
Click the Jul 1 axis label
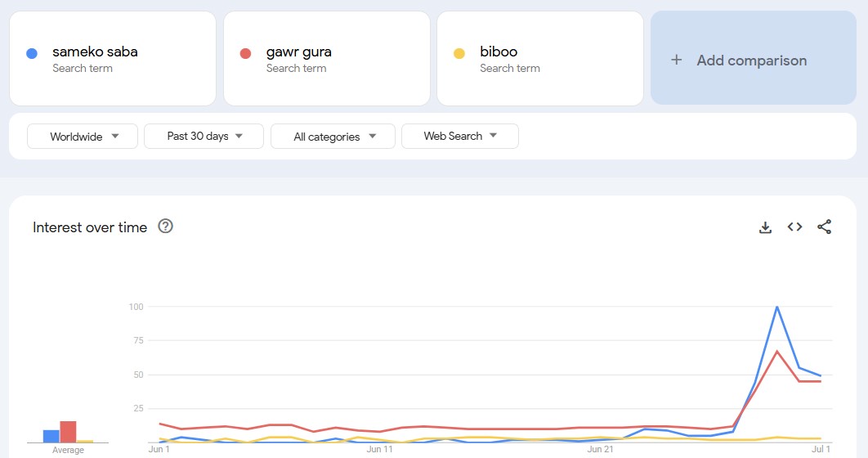(821, 449)
